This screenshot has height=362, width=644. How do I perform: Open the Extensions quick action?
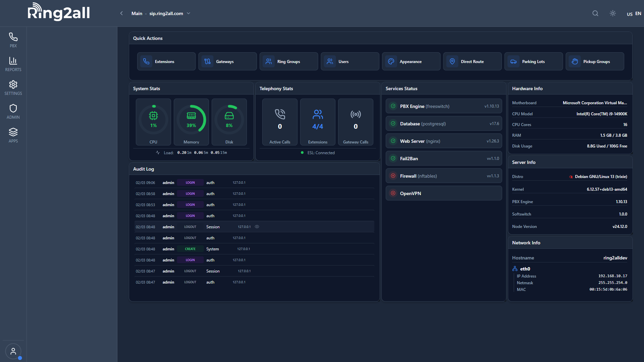[x=166, y=61]
